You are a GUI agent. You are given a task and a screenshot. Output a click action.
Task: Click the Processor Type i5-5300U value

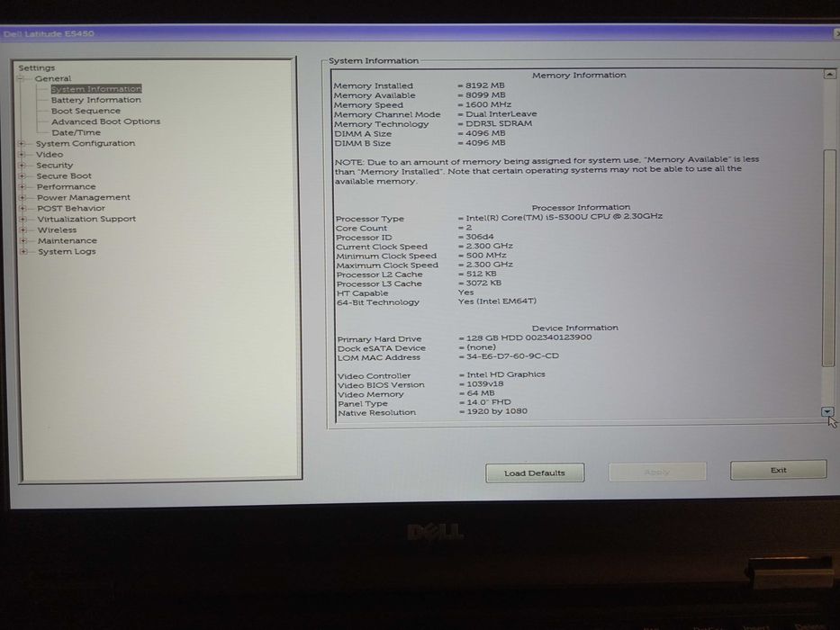point(564,216)
